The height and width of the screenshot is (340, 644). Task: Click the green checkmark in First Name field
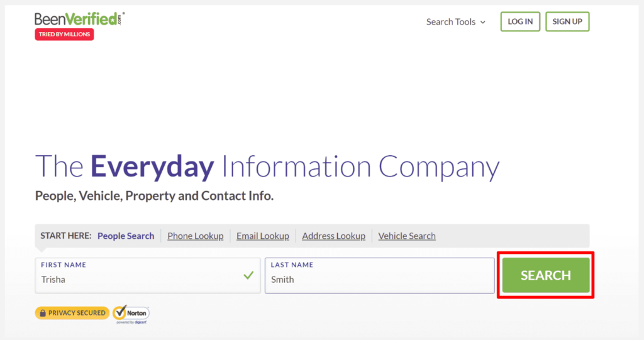(x=248, y=275)
